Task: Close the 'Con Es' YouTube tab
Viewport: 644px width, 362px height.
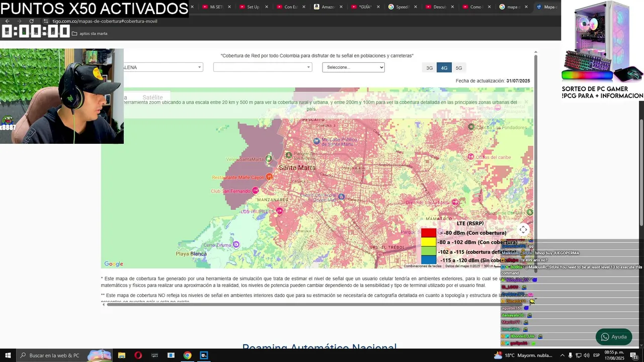Action: 304,7
